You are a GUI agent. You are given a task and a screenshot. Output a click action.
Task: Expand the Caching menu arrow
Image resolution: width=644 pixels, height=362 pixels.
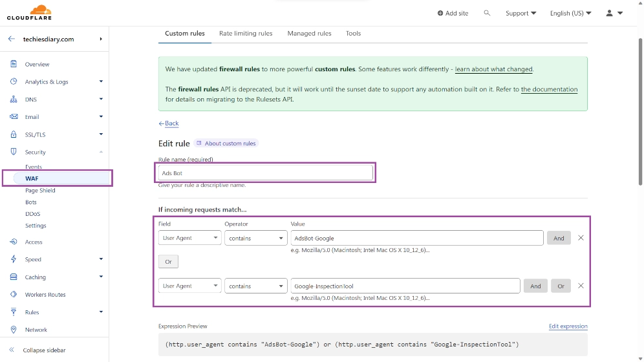101,277
